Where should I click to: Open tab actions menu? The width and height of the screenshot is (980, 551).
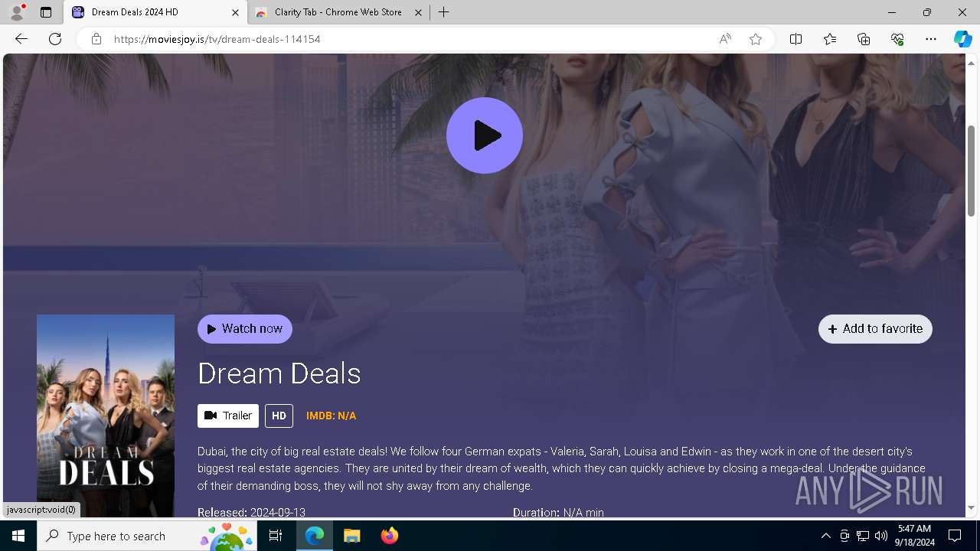coord(46,12)
